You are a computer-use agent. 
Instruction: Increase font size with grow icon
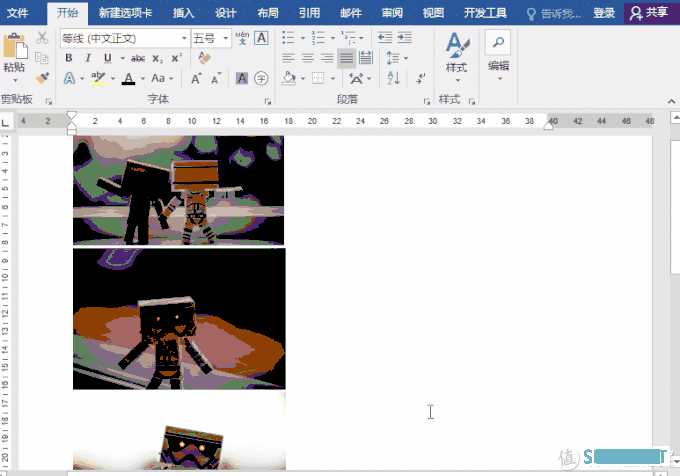(x=196, y=78)
